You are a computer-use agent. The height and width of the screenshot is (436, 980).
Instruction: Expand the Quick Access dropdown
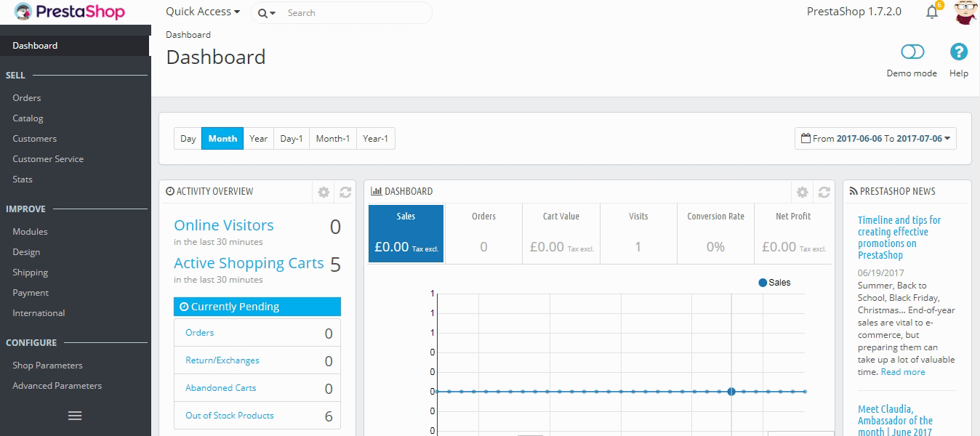203,12
